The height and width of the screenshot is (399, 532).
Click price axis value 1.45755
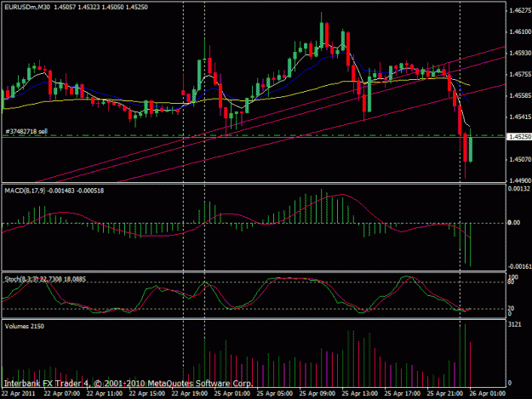click(519, 74)
